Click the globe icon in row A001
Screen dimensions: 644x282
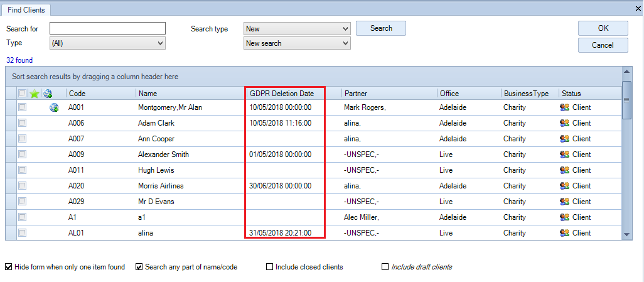coord(54,107)
